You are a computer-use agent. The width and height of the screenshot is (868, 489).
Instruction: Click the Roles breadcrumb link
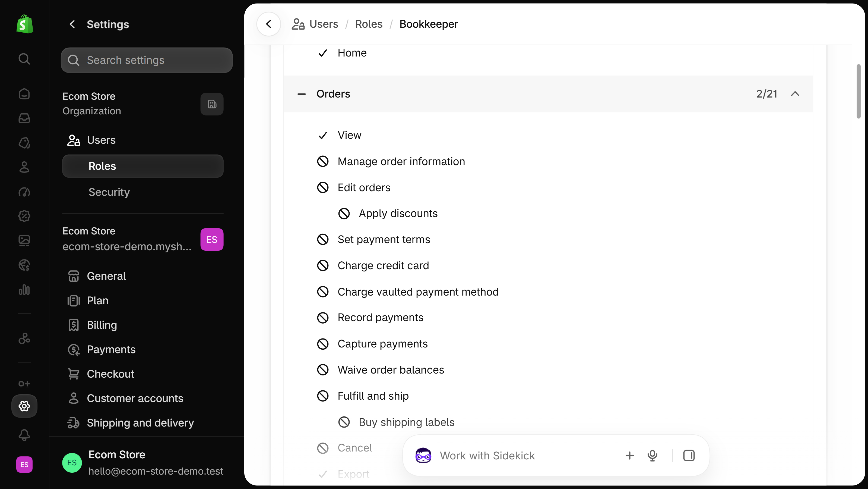[369, 24]
